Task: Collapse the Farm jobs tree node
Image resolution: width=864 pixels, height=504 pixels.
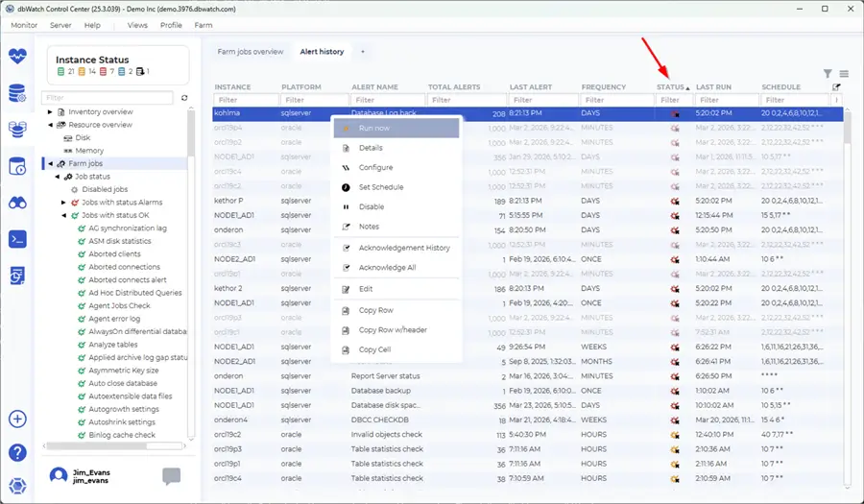Action: 50,163
